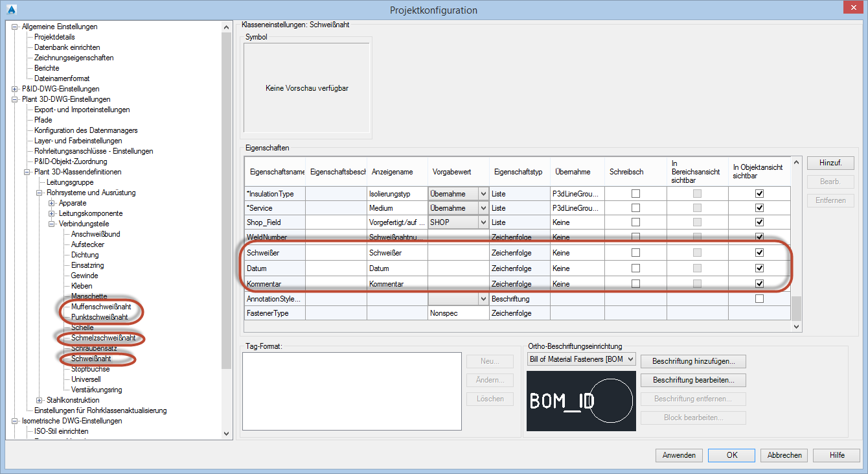The image size is (868, 474).
Task: Toggle Objektansicht sichtbar for Shop_Field row
Action: (759, 222)
